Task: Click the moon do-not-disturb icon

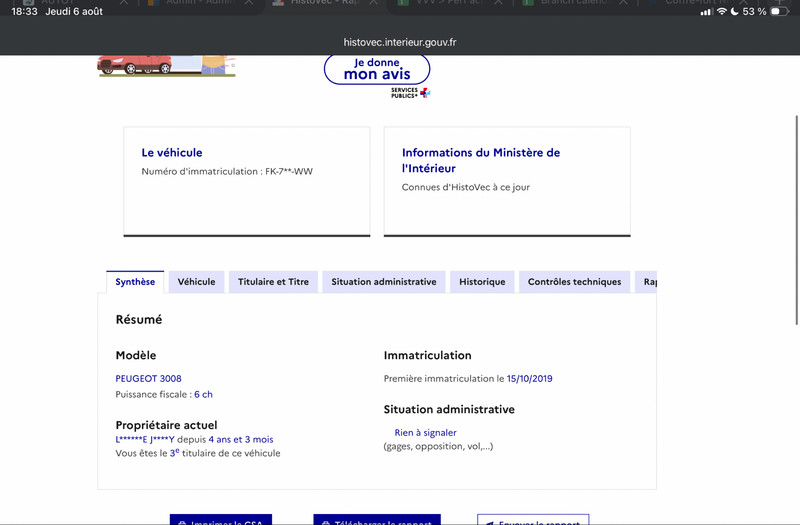Action: point(735,11)
